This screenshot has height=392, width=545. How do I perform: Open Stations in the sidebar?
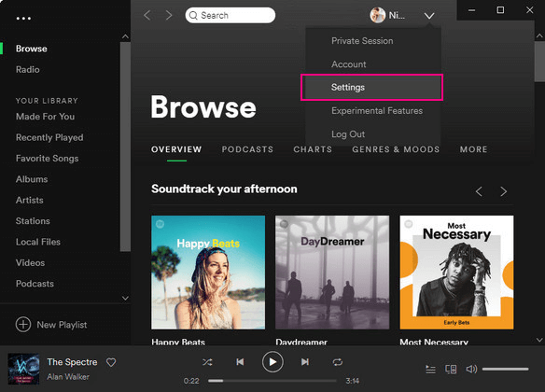[33, 221]
